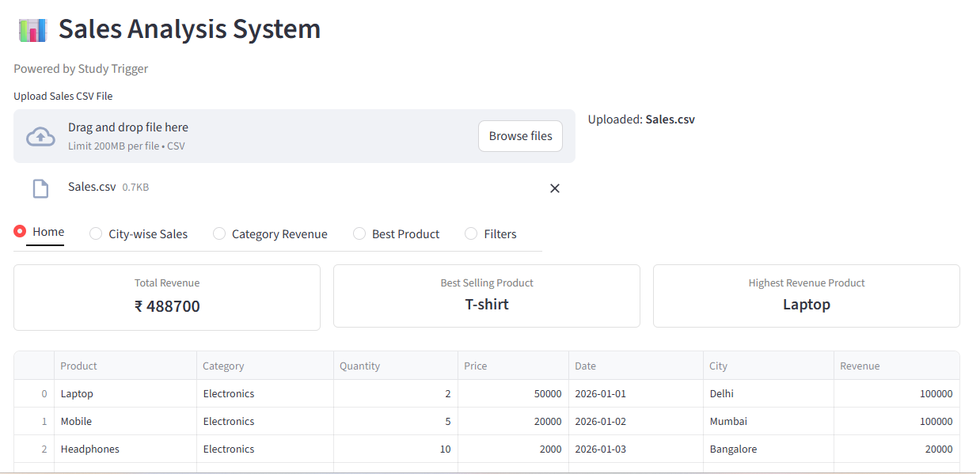The width and height of the screenshot is (980, 474).
Task: Select the Best Product radio option
Action: [x=359, y=233]
